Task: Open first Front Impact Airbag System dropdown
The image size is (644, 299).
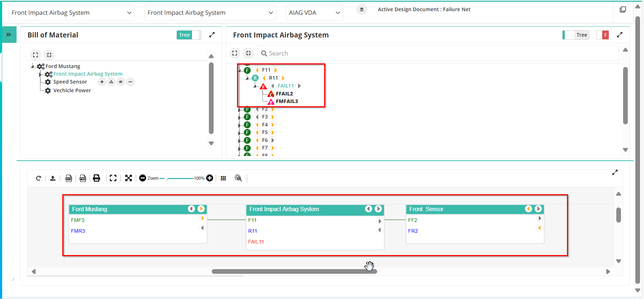Action: click(x=71, y=13)
